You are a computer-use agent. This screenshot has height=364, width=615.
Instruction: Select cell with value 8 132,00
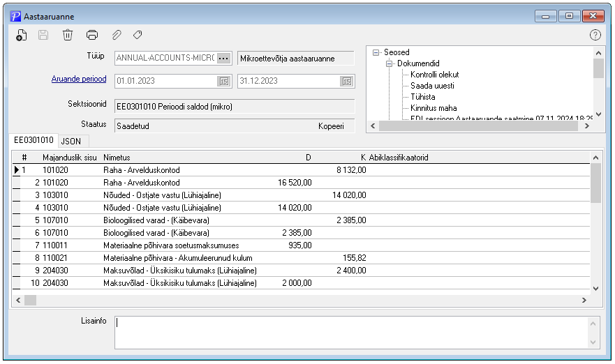coord(351,170)
